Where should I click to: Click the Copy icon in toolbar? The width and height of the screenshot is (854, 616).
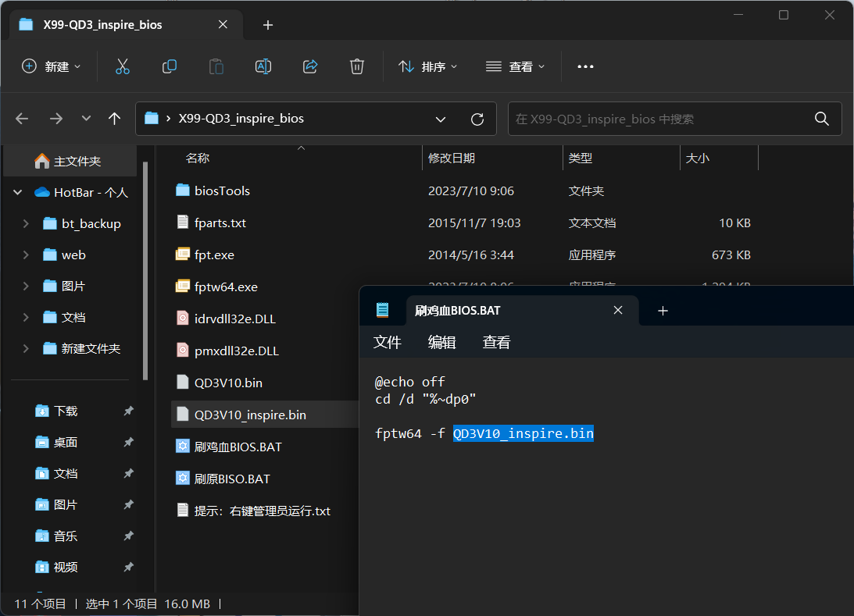click(169, 66)
